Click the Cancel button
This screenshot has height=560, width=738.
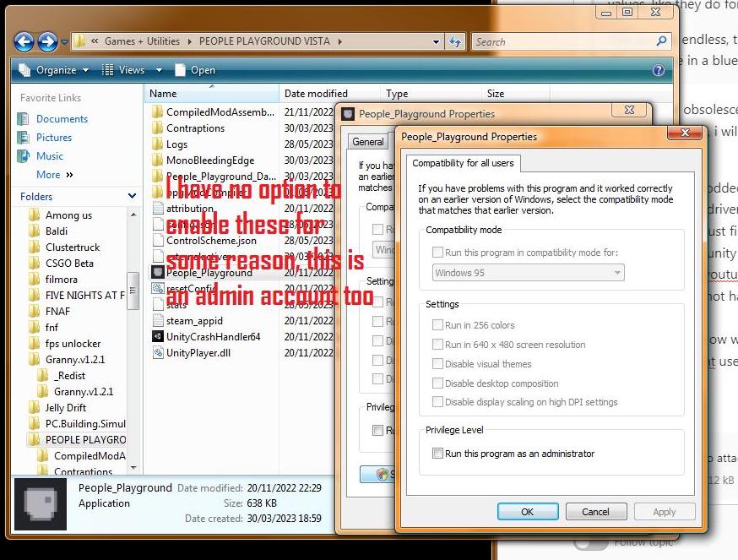coord(596,512)
